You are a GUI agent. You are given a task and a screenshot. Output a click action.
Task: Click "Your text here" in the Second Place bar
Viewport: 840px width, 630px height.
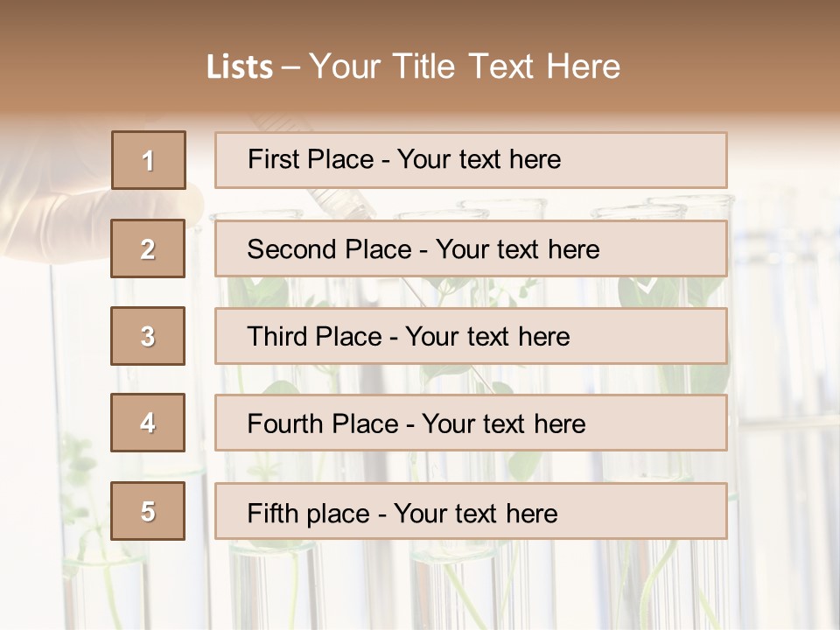click(517, 249)
